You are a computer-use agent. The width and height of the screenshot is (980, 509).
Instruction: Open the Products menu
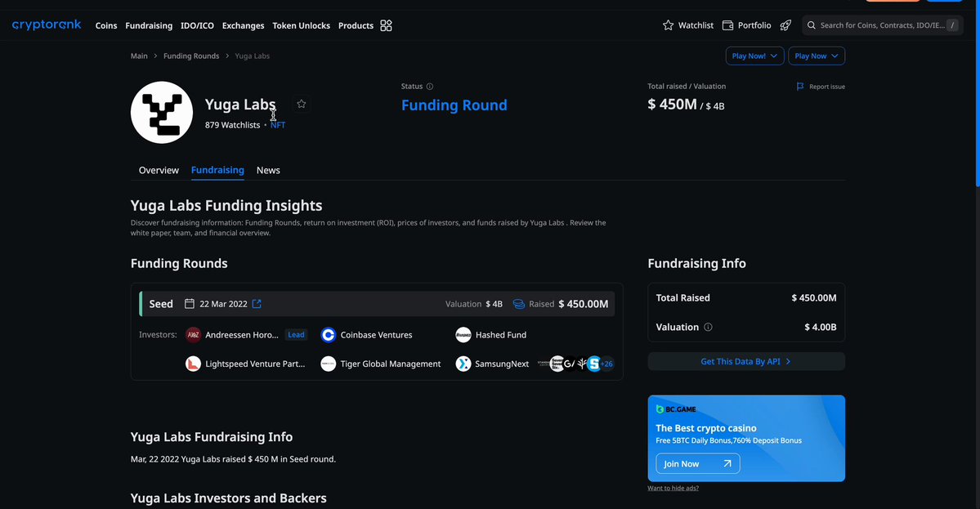[x=356, y=25]
